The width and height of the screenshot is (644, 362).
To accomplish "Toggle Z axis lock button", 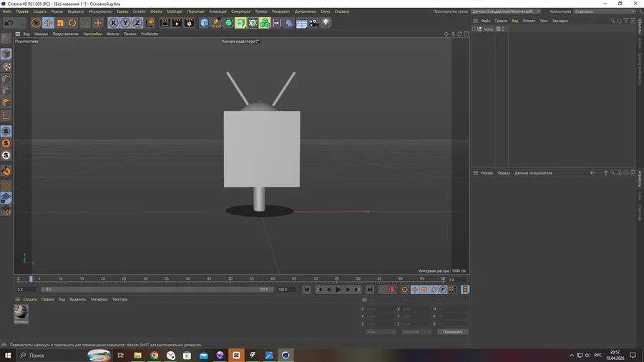I will click(137, 23).
